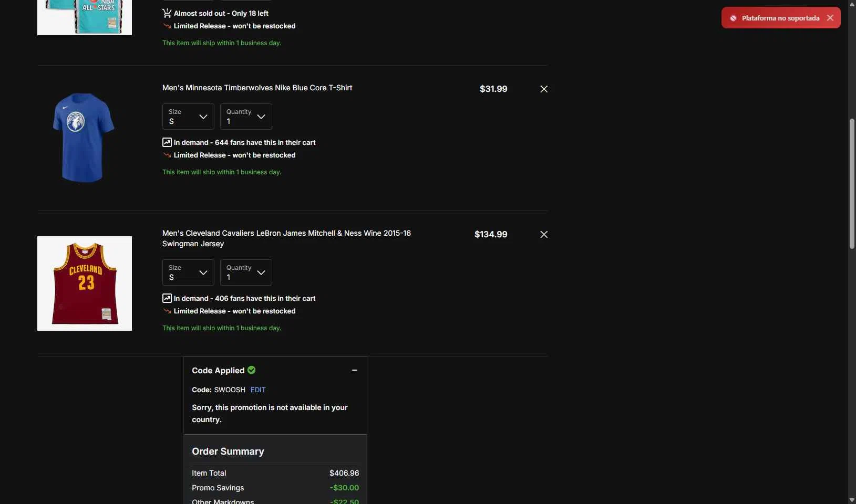Open Quantity dropdown for Timberwolves T-Shirt
The width and height of the screenshot is (856, 504).
pos(246,117)
